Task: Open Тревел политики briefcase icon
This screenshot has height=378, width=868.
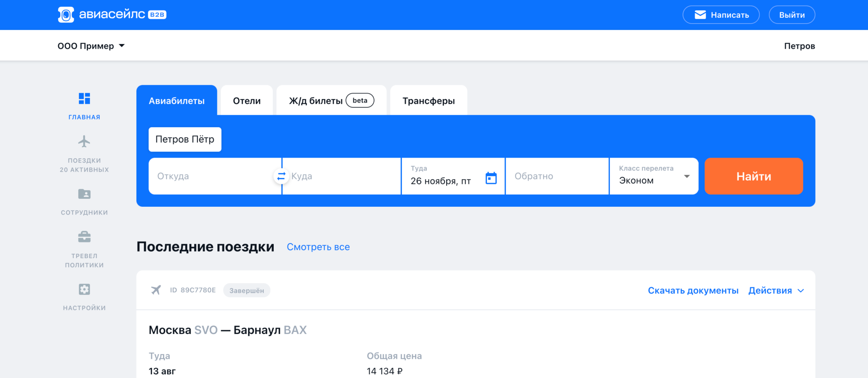Action: [x=84, y=237]
